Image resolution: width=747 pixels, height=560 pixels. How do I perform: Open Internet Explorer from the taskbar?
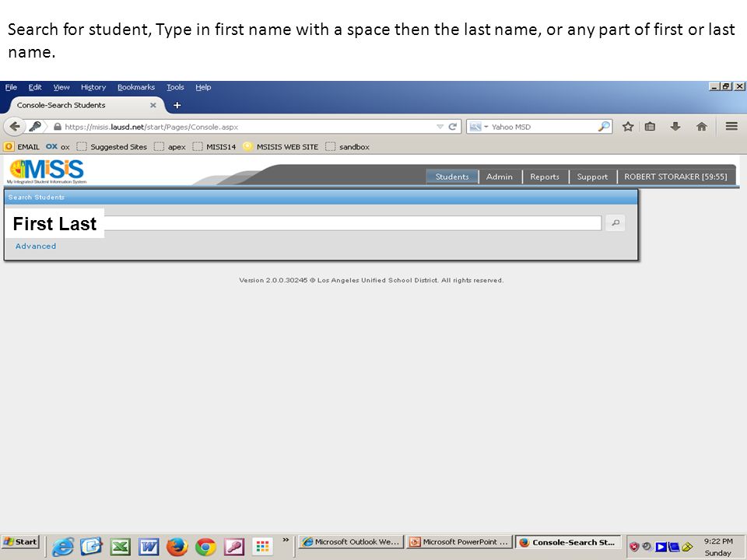pos(63,547)
